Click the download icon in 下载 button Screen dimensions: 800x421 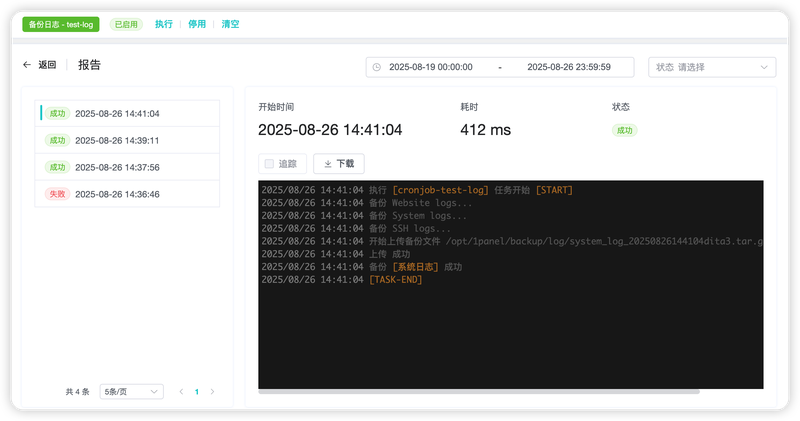[x=328, y=164]
